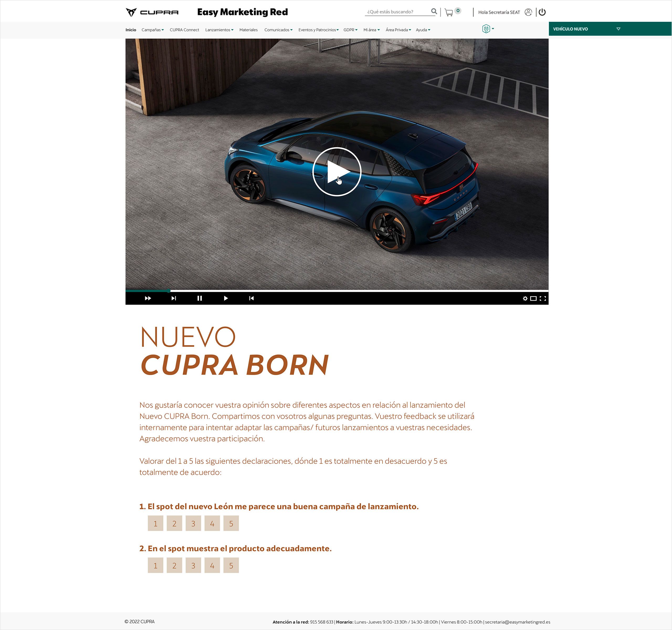This screenshot has height=630, width=672.
Task: Click large play button over the car
Action: tap(337, 172)
